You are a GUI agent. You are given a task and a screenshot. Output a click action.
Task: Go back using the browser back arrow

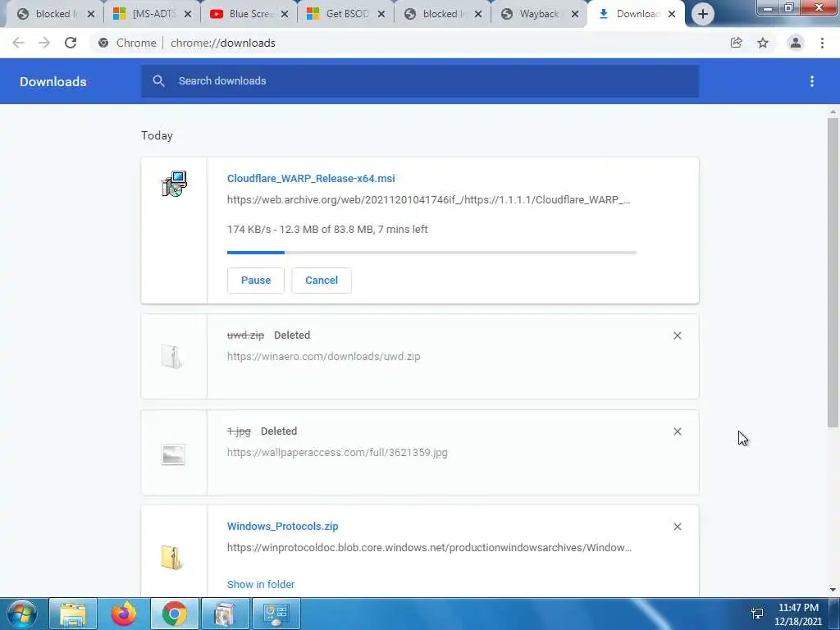click(x=18, y=43)
